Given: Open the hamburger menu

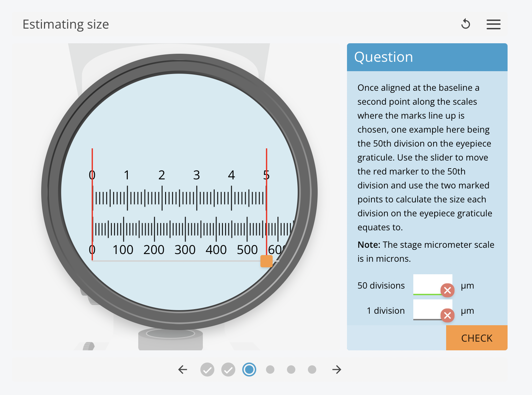Looking at the screenshot, I should 493,24.
